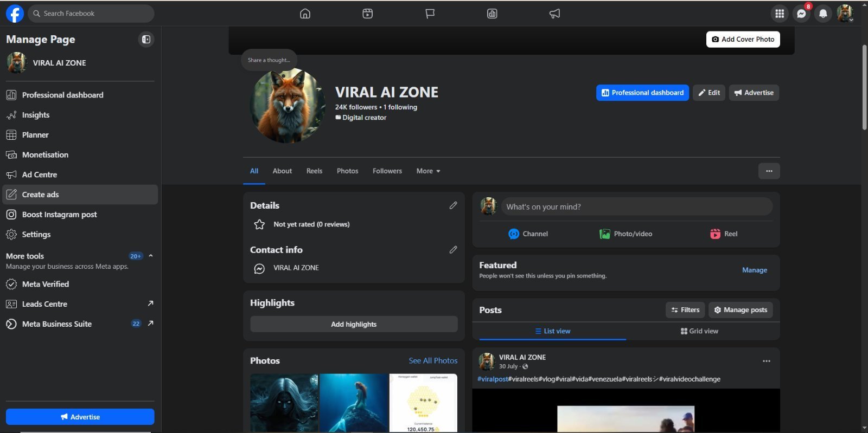Viewport: 868px width, 433px height.
Task: Click Channel option in composer
Action: coord(528,234)
